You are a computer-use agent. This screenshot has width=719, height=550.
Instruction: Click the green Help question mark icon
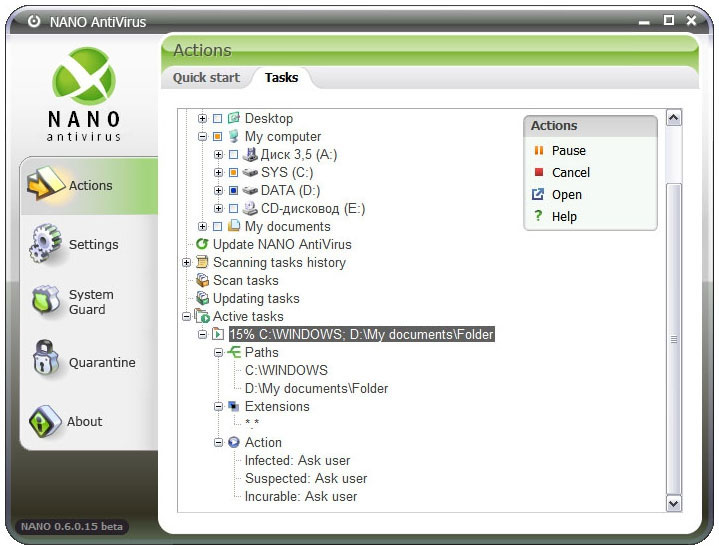(538, 216)
